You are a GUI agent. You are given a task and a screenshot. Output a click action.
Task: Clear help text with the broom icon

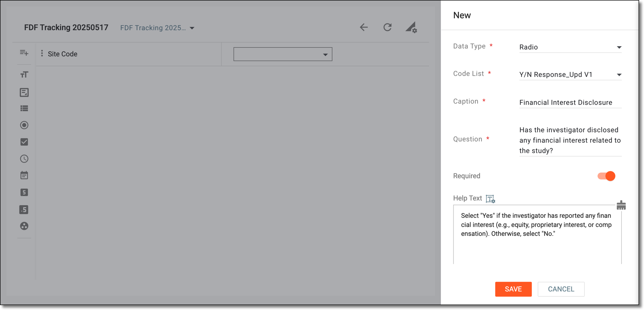[621, 205]
